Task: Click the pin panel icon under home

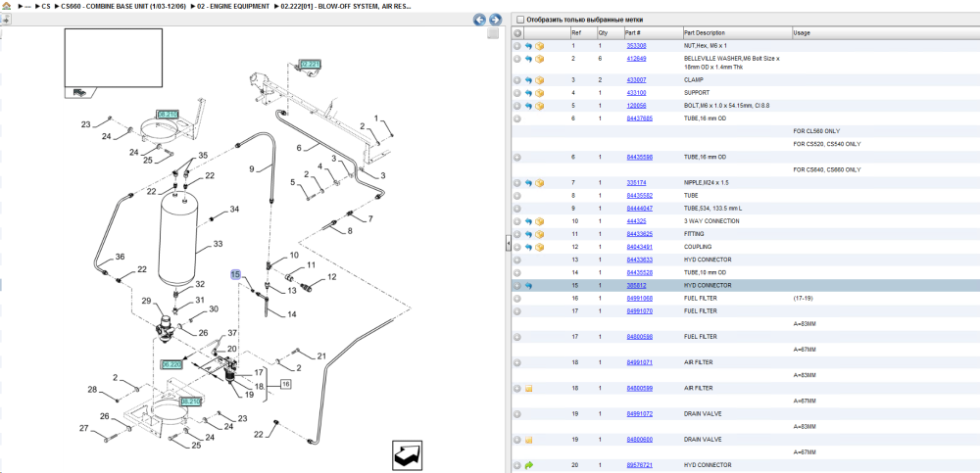Action: click(6, 20)
